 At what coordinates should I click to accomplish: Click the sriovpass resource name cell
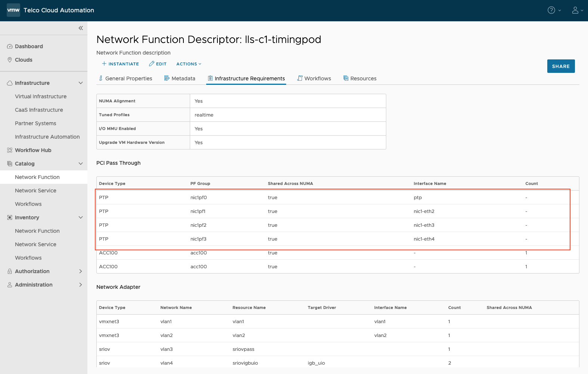(243, 349)
